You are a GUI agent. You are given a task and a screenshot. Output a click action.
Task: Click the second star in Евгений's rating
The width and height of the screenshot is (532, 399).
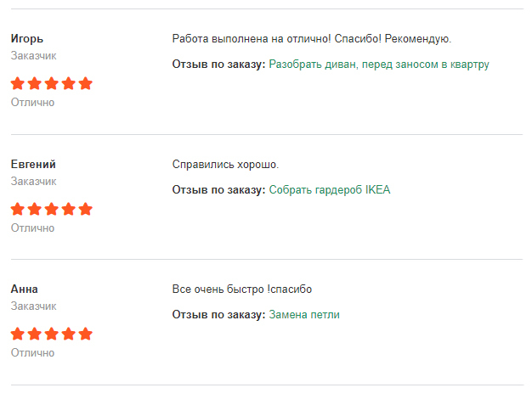point(35,209)
